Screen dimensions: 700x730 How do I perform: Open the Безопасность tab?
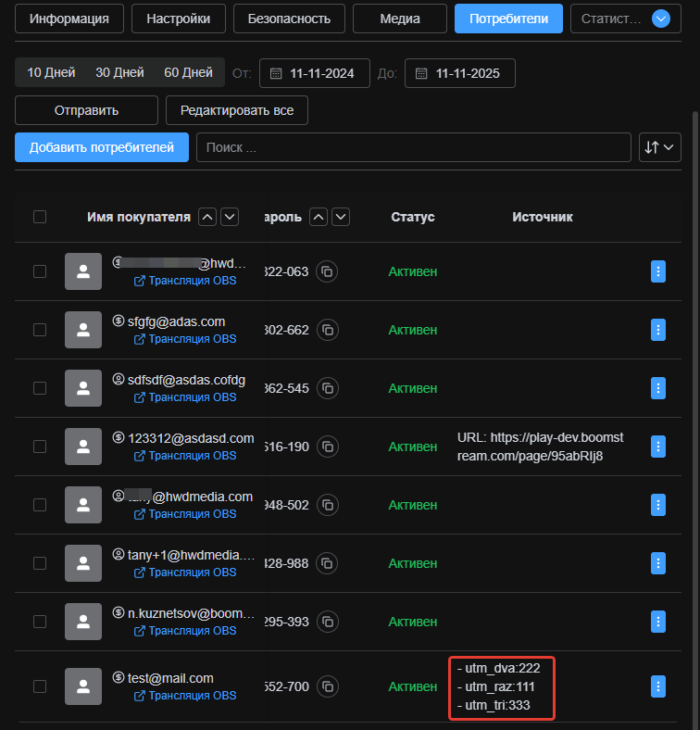pos(289,19)
